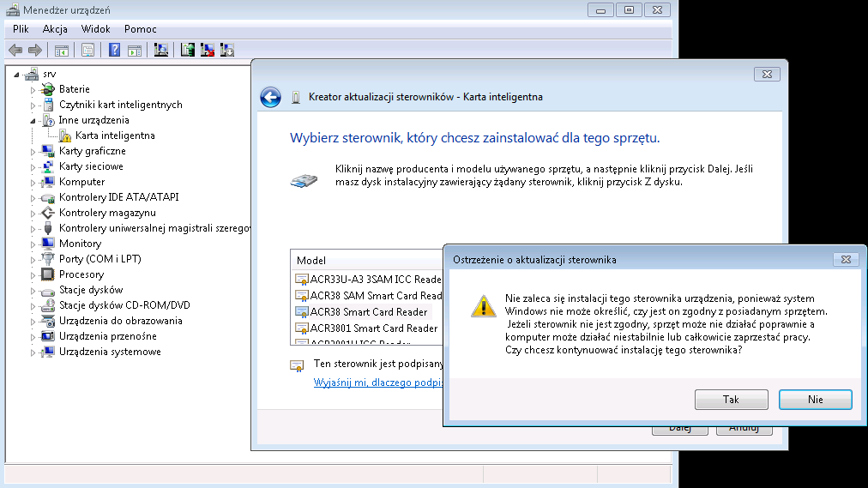Screen dimensions: 868x488
Task: Open the Widok menu
Action: point(95,29)
